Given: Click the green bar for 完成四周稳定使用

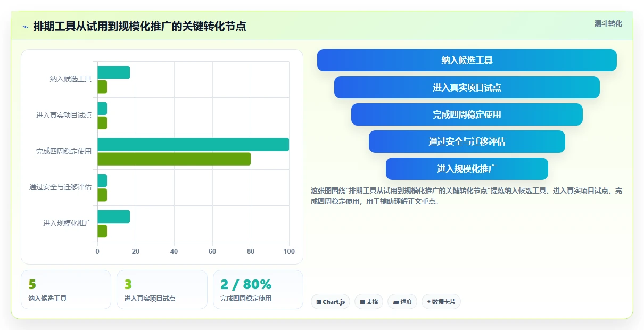Looking at the screenshot, I should (174, 159).
